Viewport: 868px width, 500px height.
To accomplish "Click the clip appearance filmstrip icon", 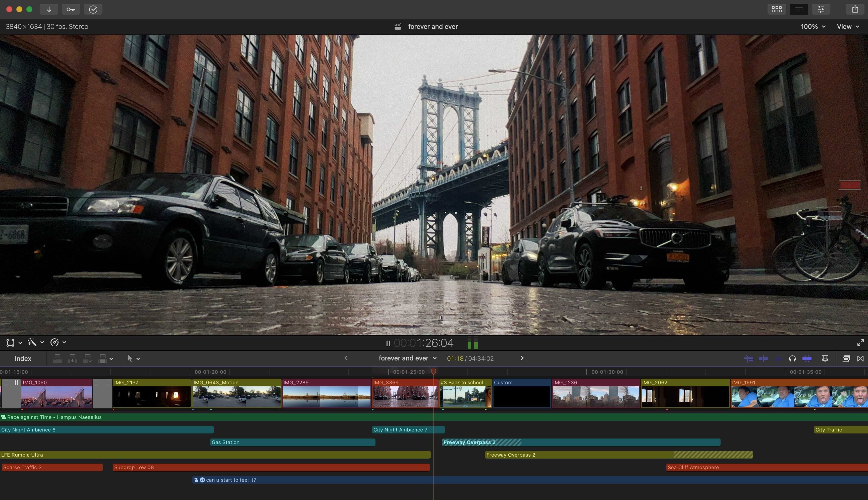I will [x=825, y=358].
